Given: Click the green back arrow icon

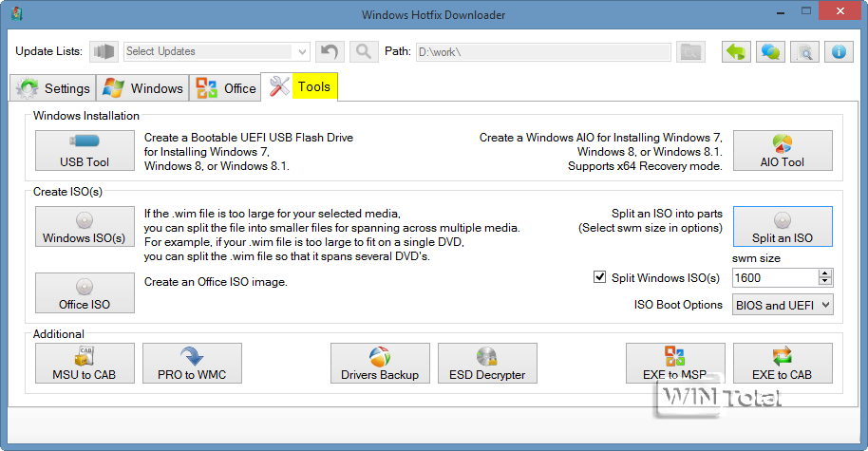Looking at the screenshot, I should click(x=736, y=52).
